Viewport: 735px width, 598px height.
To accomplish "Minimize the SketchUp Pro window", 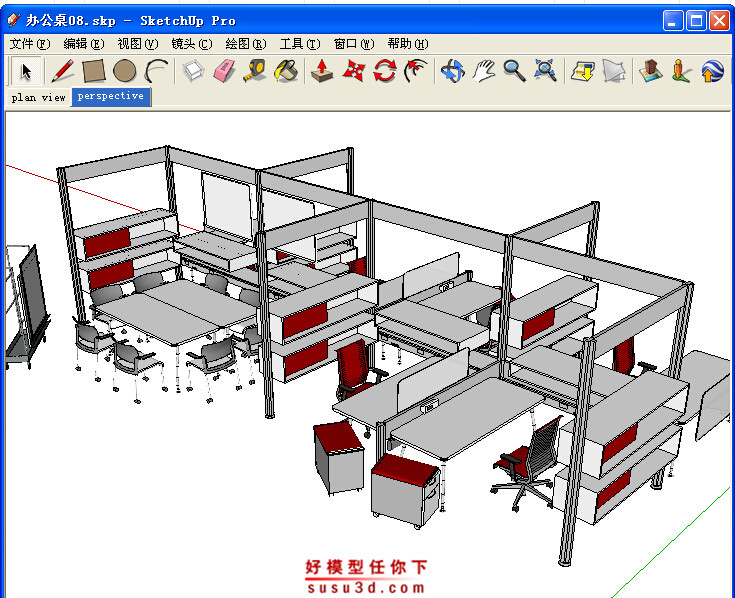I will tap(673, 21).
